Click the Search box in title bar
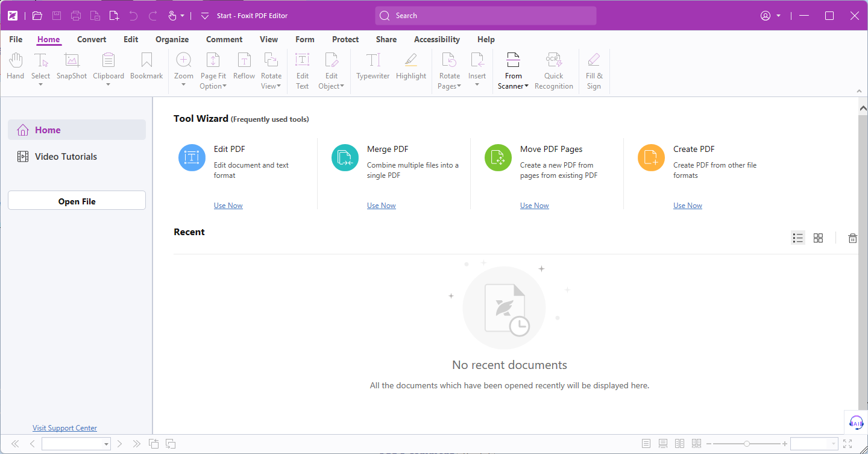The height and width of the screenshot is (454, 868). 485,16
